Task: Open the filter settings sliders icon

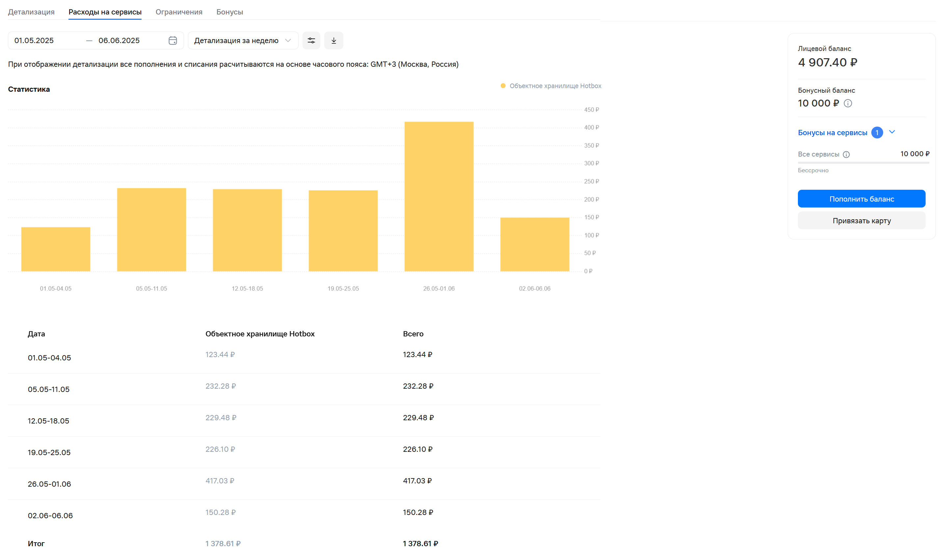Action: 311,40
